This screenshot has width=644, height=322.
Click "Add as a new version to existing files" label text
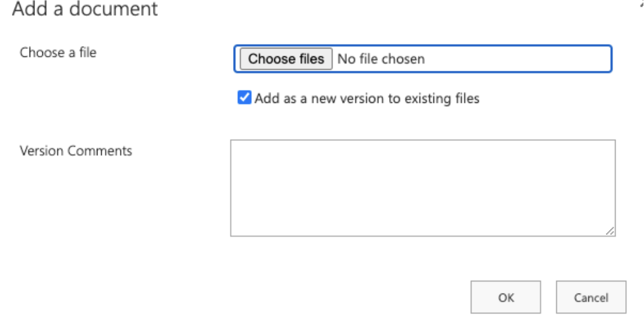click(x=367, y=99)
